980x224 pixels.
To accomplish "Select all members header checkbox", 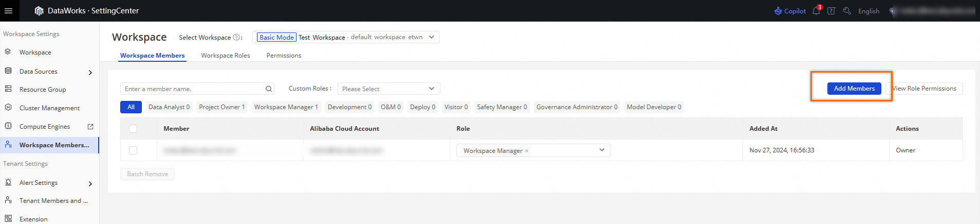I will [133, 129].
